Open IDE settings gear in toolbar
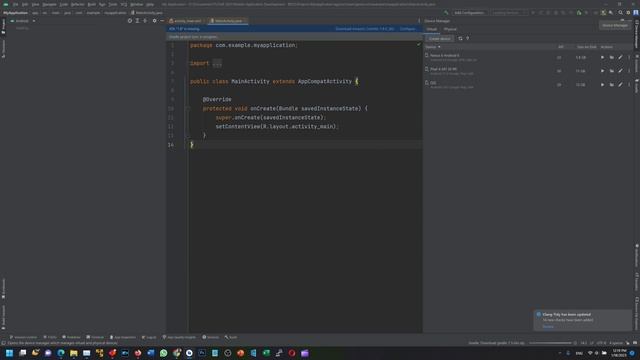640x360 pixels. click(628, 13)
